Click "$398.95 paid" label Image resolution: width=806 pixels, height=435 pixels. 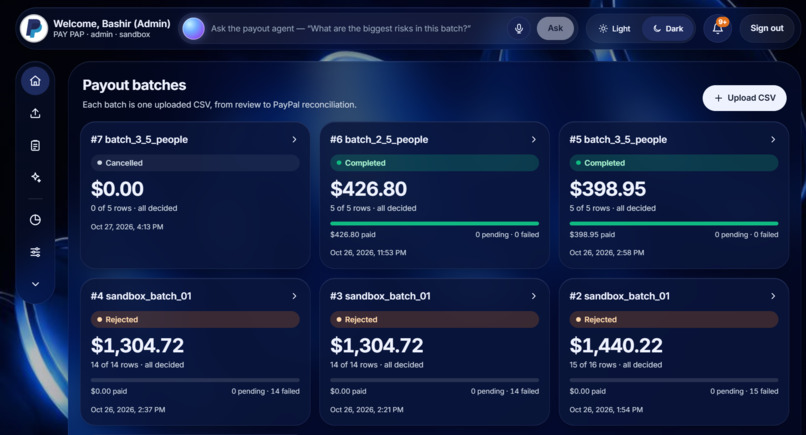coord(592,235)
